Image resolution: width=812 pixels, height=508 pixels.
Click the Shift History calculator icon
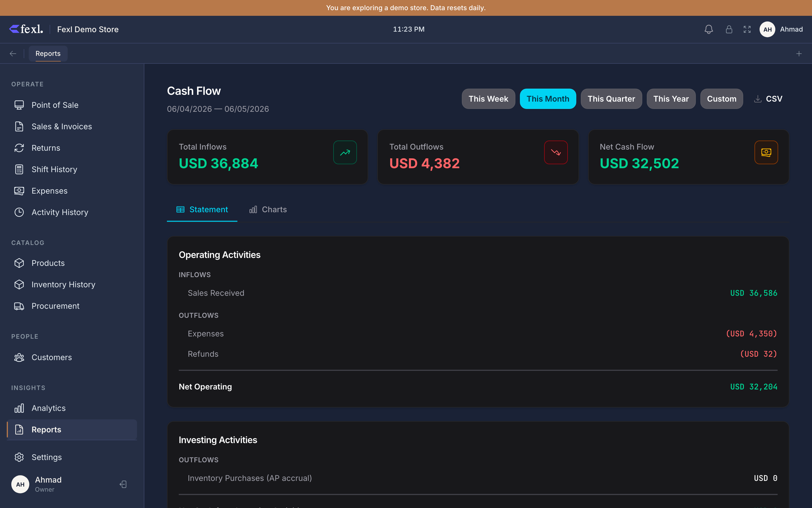tap(19, 169)
